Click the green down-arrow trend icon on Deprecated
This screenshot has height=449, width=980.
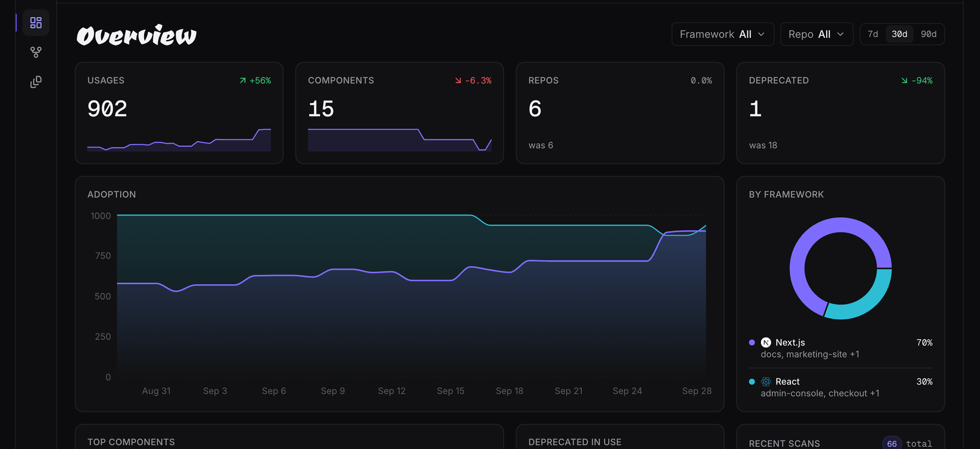click(904, 80)
